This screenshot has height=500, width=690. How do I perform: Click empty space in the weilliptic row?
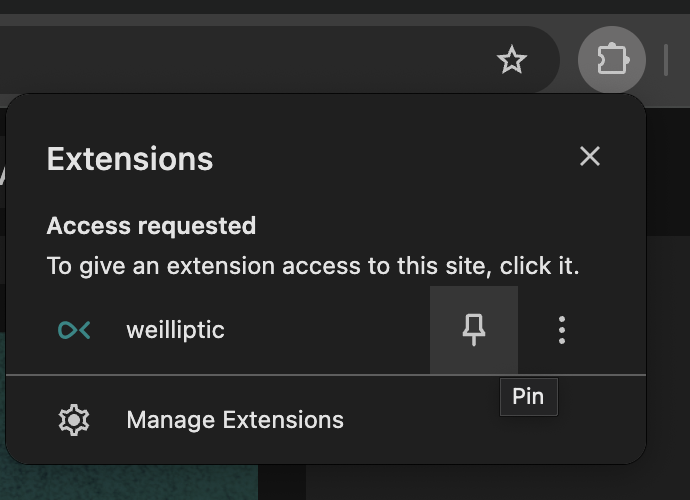[x=326, y=330]
